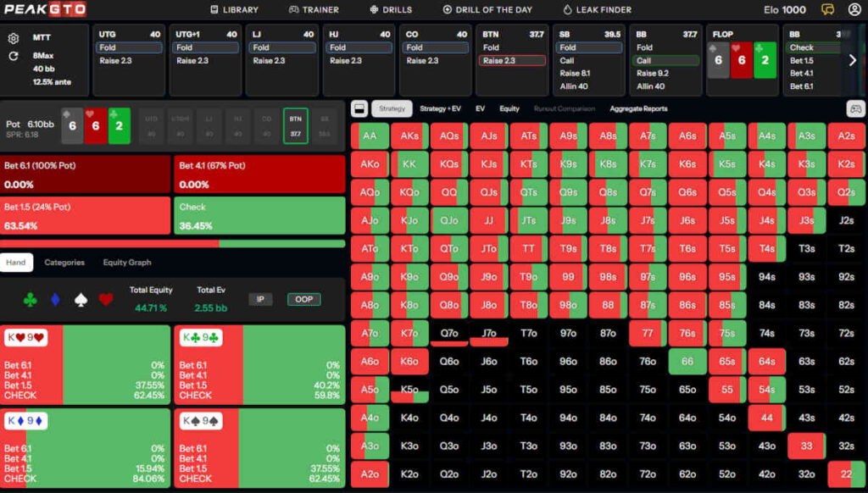868x493 pixels.
Task: Switch to Strategy tab
Action: coord(392,108)
